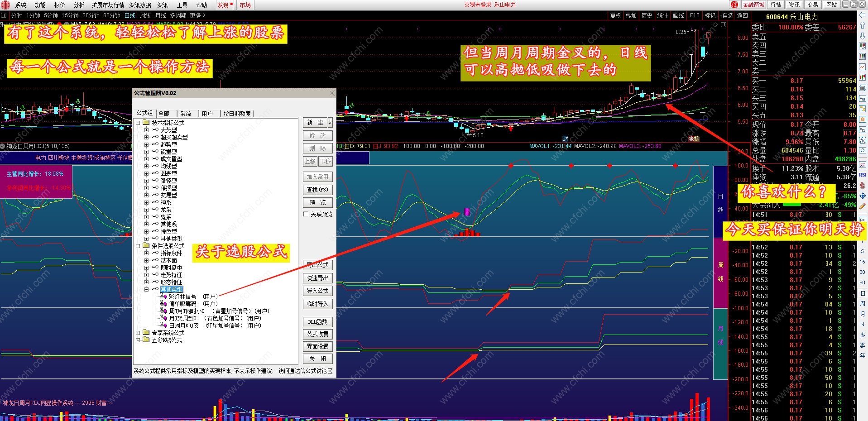
Task: Select 月 period in right sidebar
Action: point(863,314)
